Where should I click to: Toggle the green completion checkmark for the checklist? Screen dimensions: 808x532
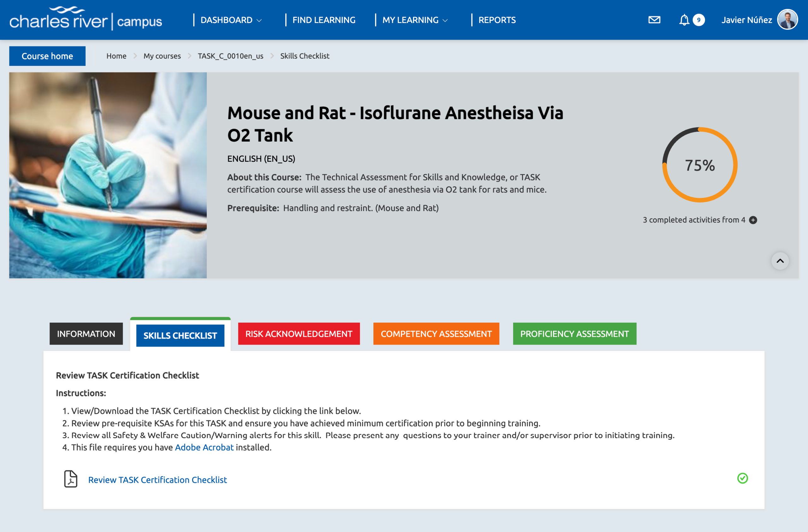(742, 478)
